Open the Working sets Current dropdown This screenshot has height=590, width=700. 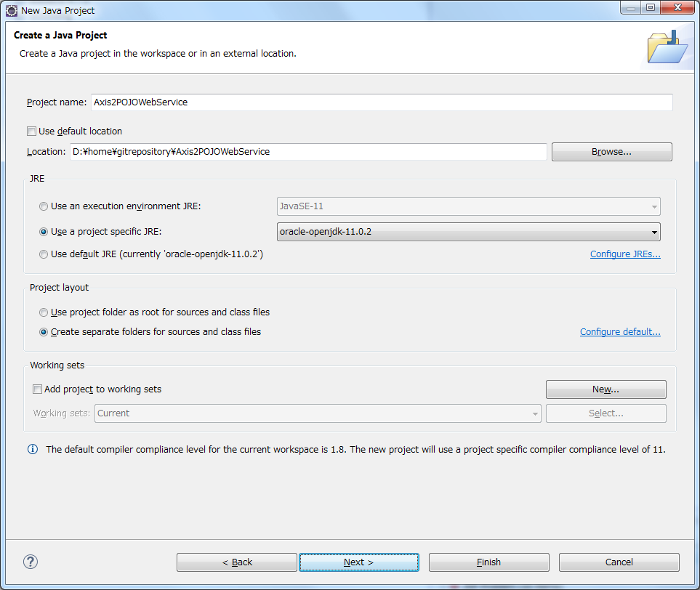318,413
